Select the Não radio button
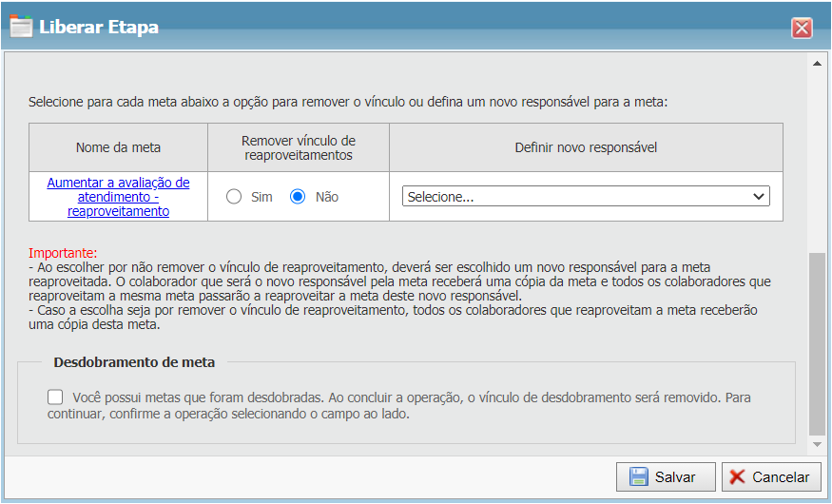The image size is (832, 504). coord(298,197)
